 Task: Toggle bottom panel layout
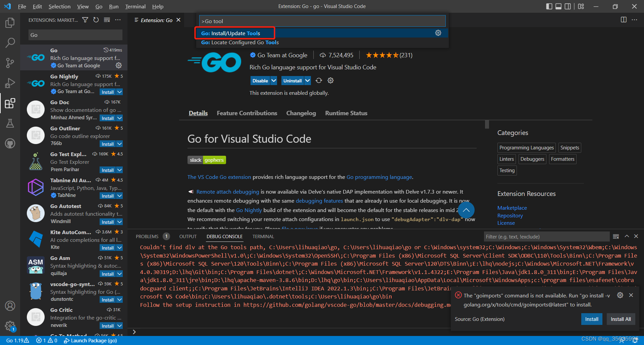point(558,6)
